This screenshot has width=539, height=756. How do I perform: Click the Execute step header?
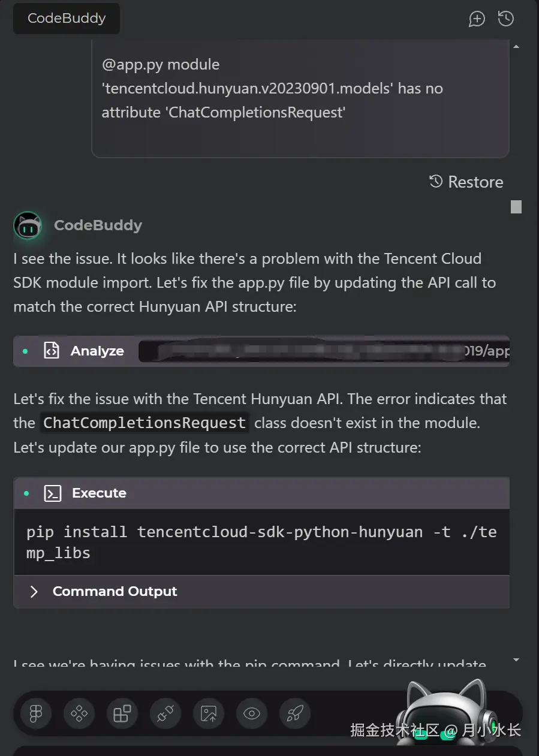(x=99, y=493)
